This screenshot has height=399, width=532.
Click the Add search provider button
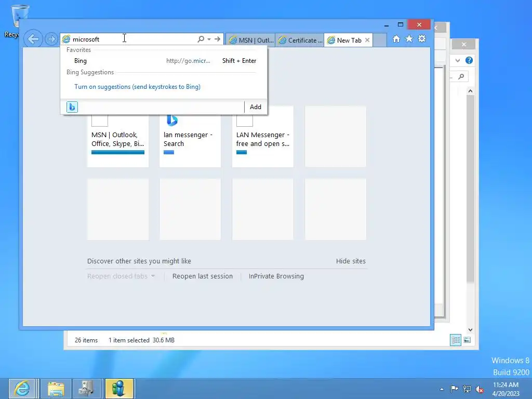coord(256,107)
